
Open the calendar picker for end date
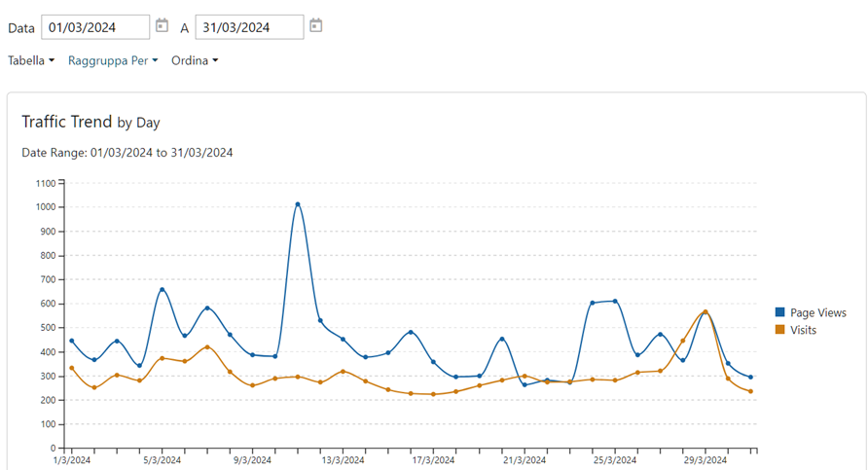pos(316,26)
